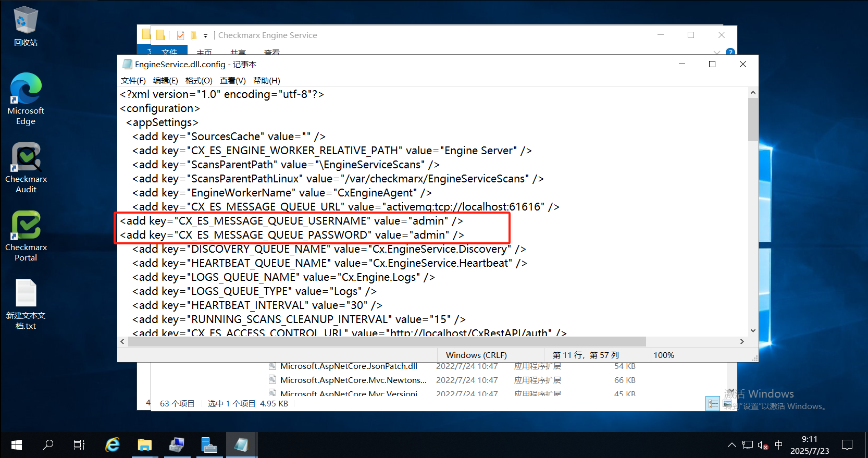Click the 第 11 行, 第 57 列 status entry

coord(586,355)
